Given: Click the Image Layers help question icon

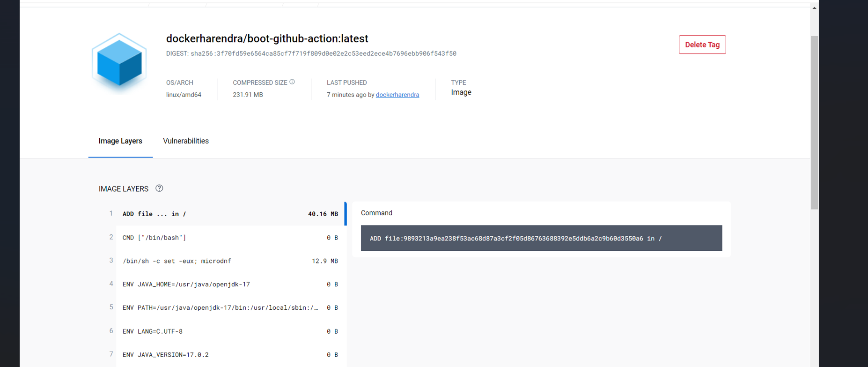Looking at the screenshot, I should click(x=159, y=188).
